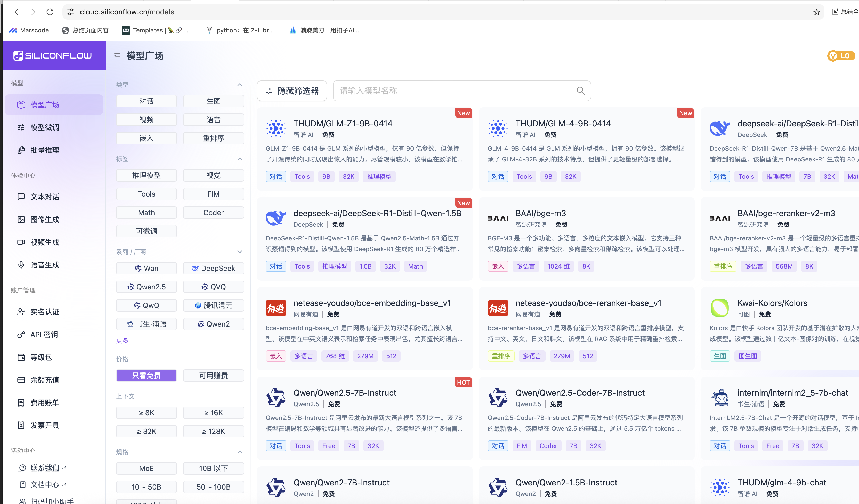Image resolution: width=859 pixels, height=504 pixels.
Task: Collapse the 类型 filter section
Action: 240,85
